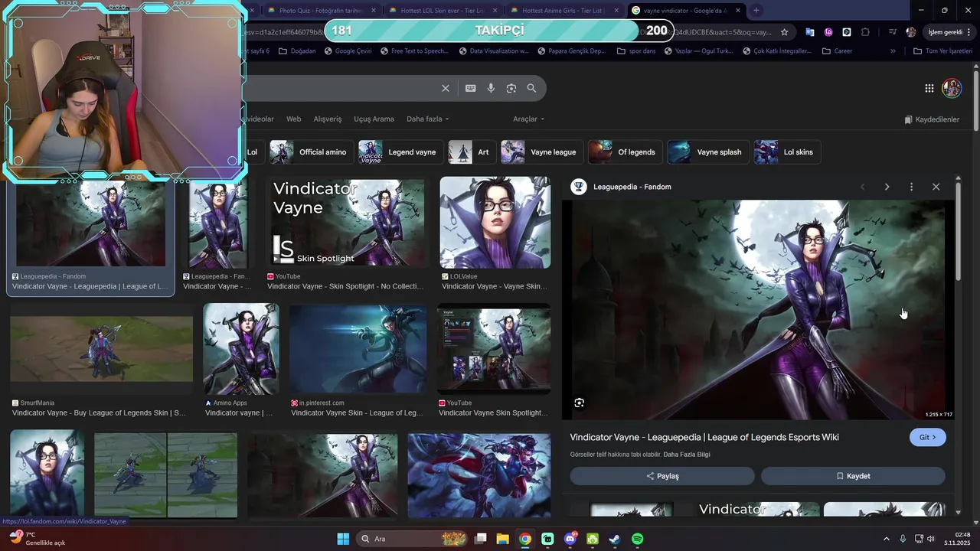Open Free Text to Speech bookmark

click(x=414, y=51)
